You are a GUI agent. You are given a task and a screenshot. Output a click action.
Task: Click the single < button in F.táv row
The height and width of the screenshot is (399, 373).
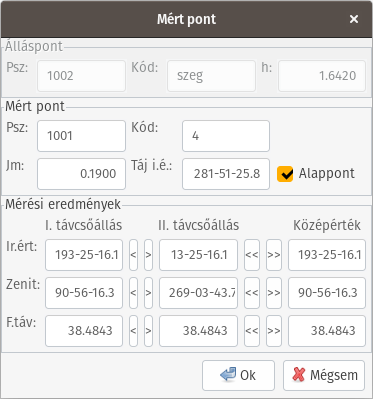point(133,331)
